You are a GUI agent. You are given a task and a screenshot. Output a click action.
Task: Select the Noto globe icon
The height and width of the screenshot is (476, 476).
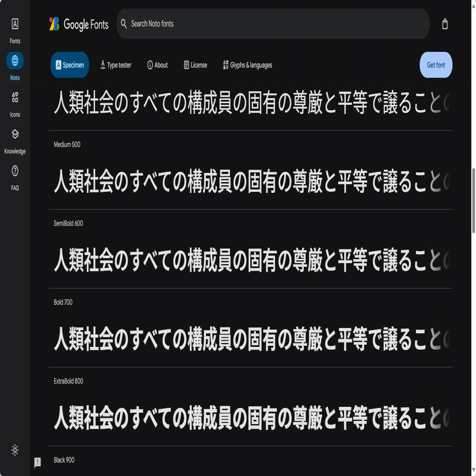click(x=15, y=61)
